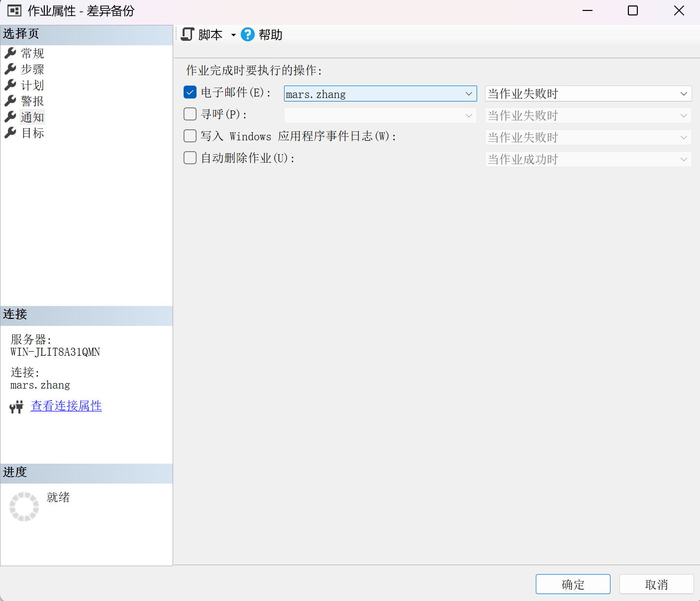Click the wrench icon next to 常规
Viewport: 700px width, 601px height.
click(x=10, y=53)
